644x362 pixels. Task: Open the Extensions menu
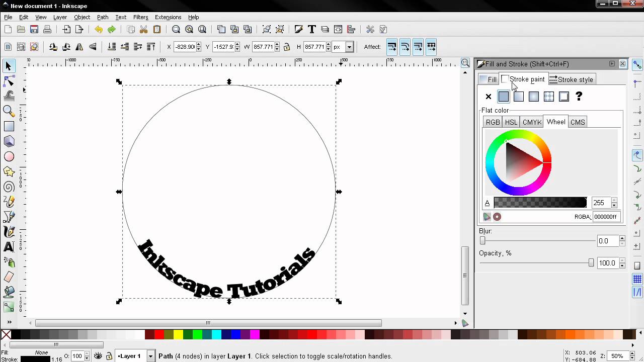point(168,17)
